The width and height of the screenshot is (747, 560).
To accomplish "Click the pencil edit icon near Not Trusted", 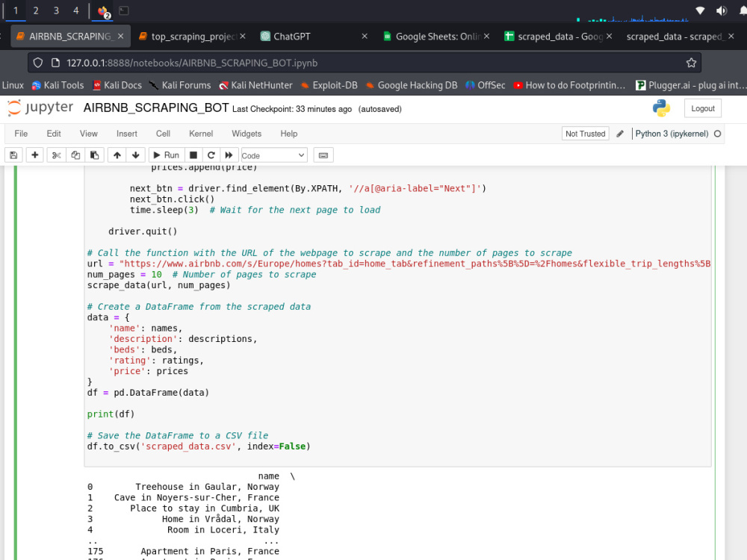I will coord(620,134).
